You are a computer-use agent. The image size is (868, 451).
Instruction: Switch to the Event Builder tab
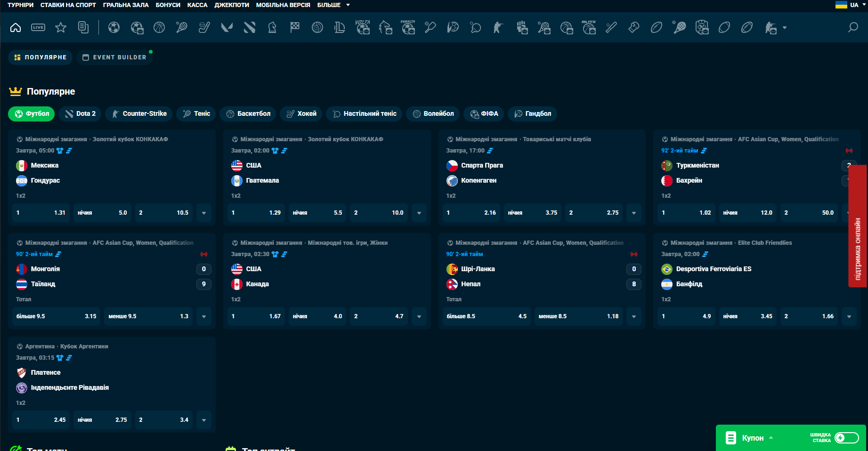point(114,57)
